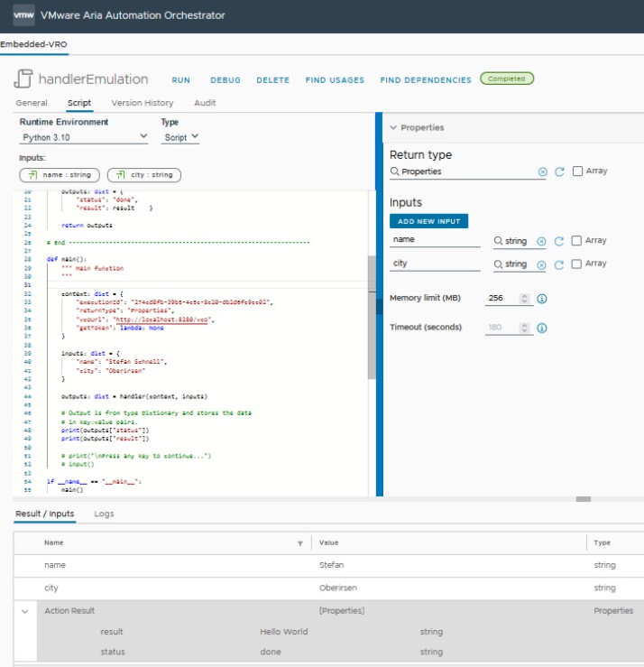Clear the name input type

[x=541, y=241]
